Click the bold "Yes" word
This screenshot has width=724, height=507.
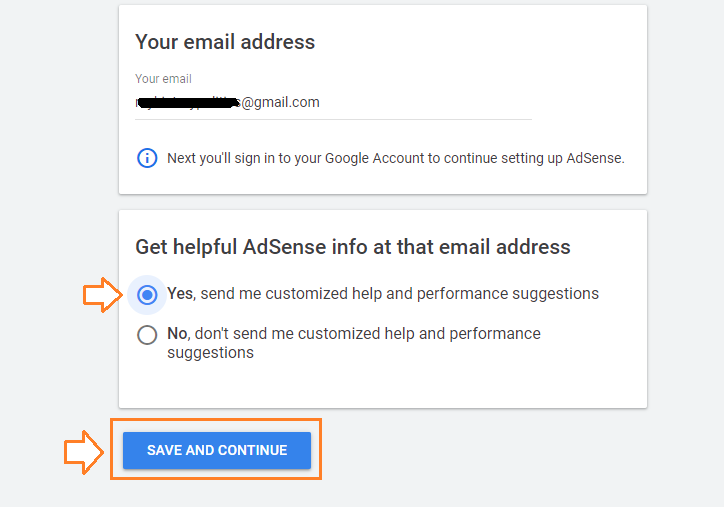pyautogui.click(x=180, y=294)
